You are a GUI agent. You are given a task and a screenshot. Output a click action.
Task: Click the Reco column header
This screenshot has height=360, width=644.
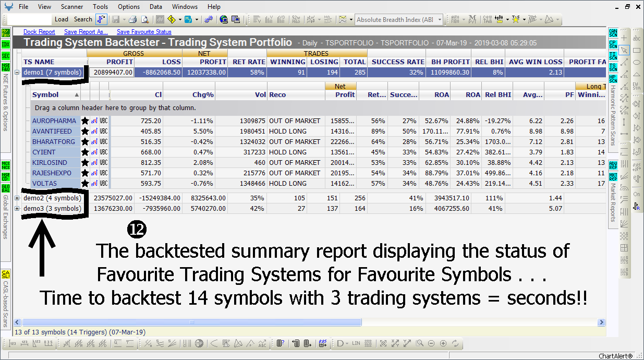(x=296, y=94)
